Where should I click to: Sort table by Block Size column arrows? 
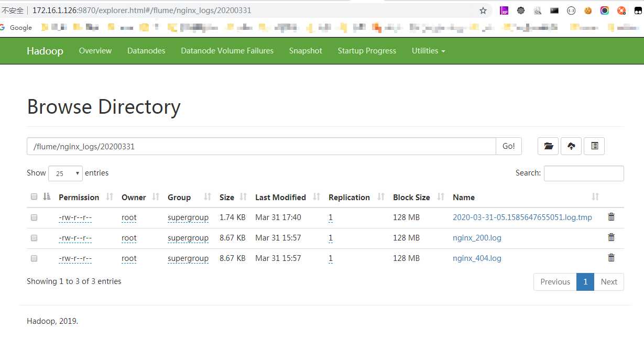click(441, 197)
